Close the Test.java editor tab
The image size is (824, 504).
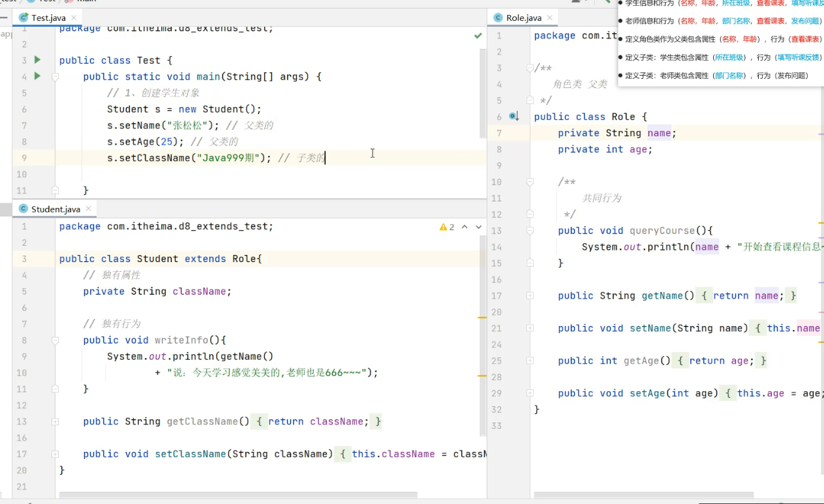[x=72, y=18]
